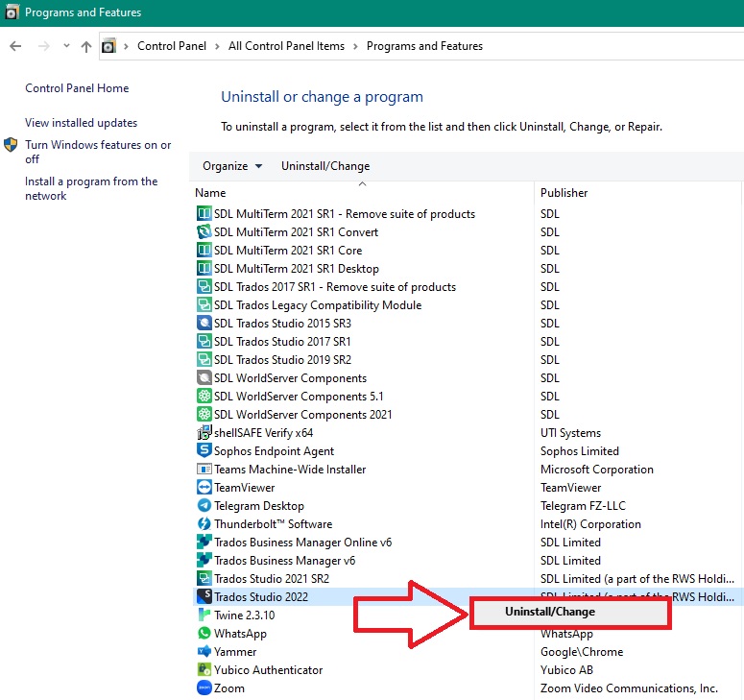This screenshot has height=700, width=744.
Task: Click the SDL Trados Legacy Compatibility Module icon
Action: tap(204, 304)
